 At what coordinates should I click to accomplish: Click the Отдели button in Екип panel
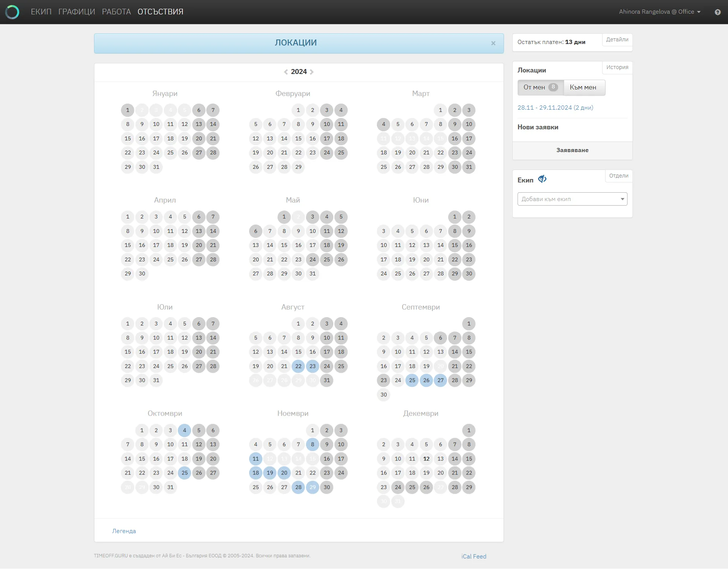(x=618, y=176)
